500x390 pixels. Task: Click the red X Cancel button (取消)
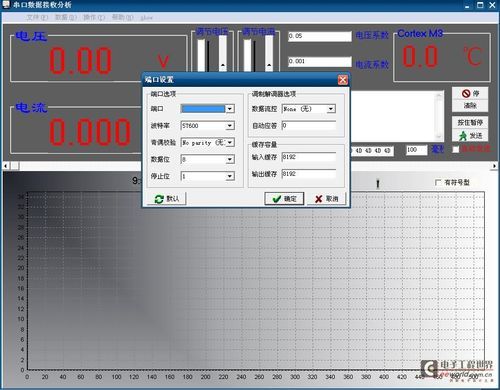coord(326,199)
